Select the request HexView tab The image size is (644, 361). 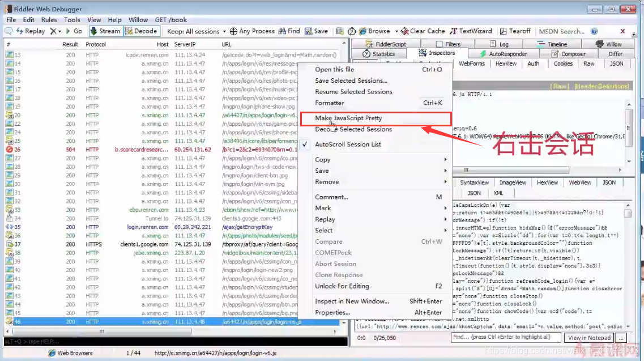pyautogui.click(x=506, y=63)
